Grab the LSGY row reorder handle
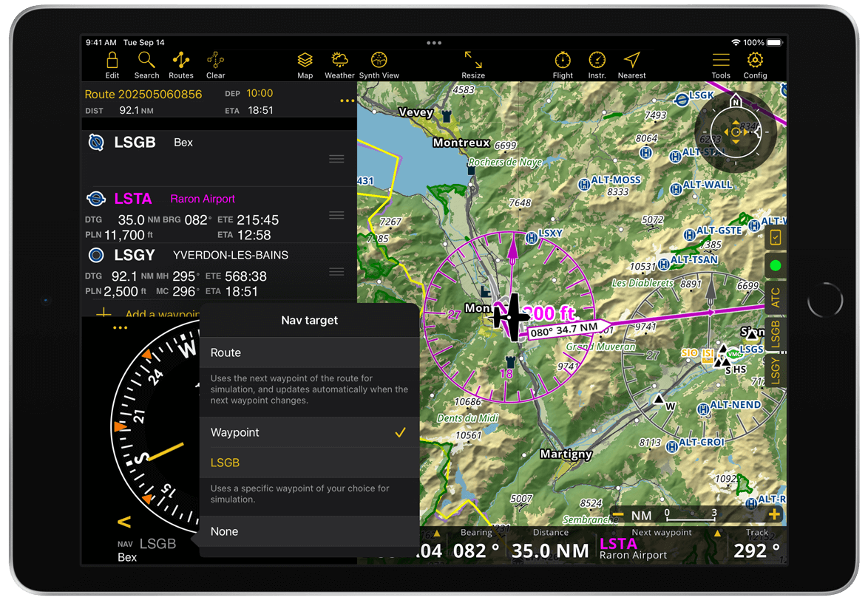 [336, 271]
